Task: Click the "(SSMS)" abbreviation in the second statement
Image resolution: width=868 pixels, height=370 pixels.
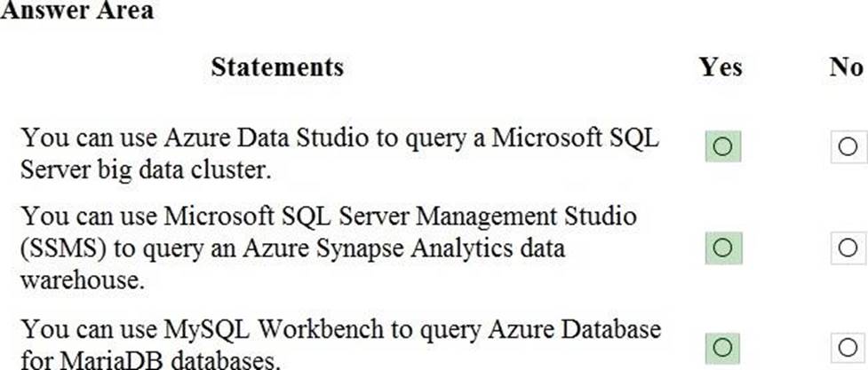Action: tap(59, 249)
